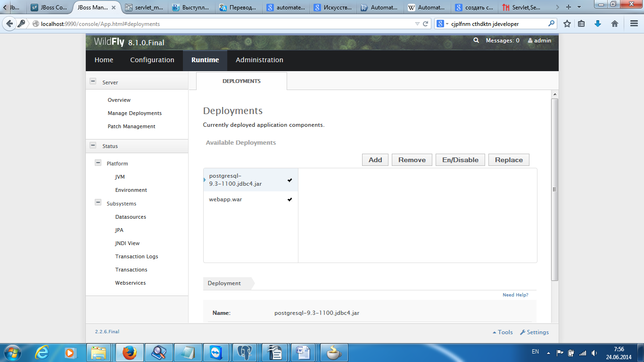Show hidden tray icons arrow
The width and height of the screenshot is (644, 362).
click(548, 353)
